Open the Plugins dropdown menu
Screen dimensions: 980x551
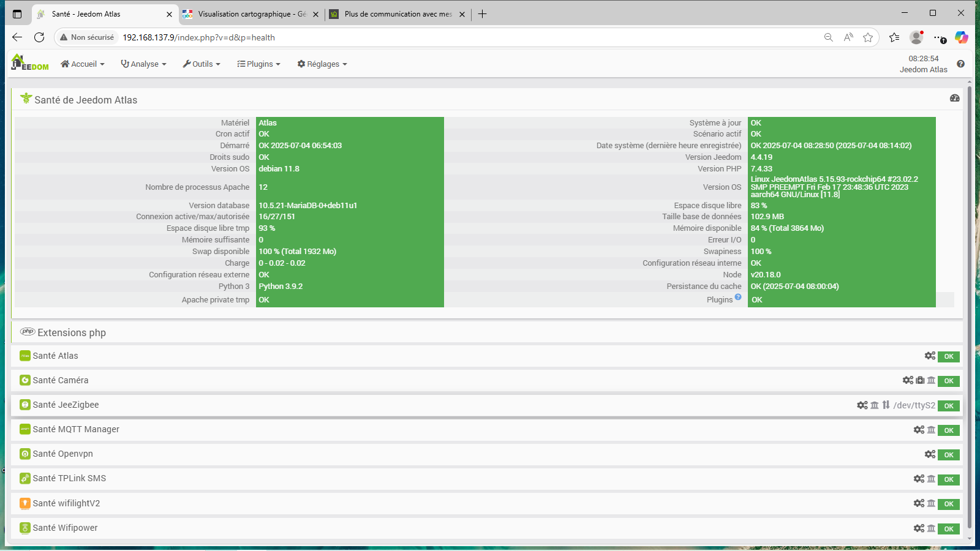point(258,64)
